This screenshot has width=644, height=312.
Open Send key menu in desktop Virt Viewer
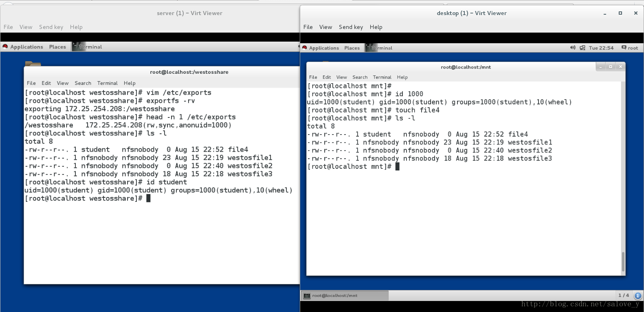coord(351,27)
